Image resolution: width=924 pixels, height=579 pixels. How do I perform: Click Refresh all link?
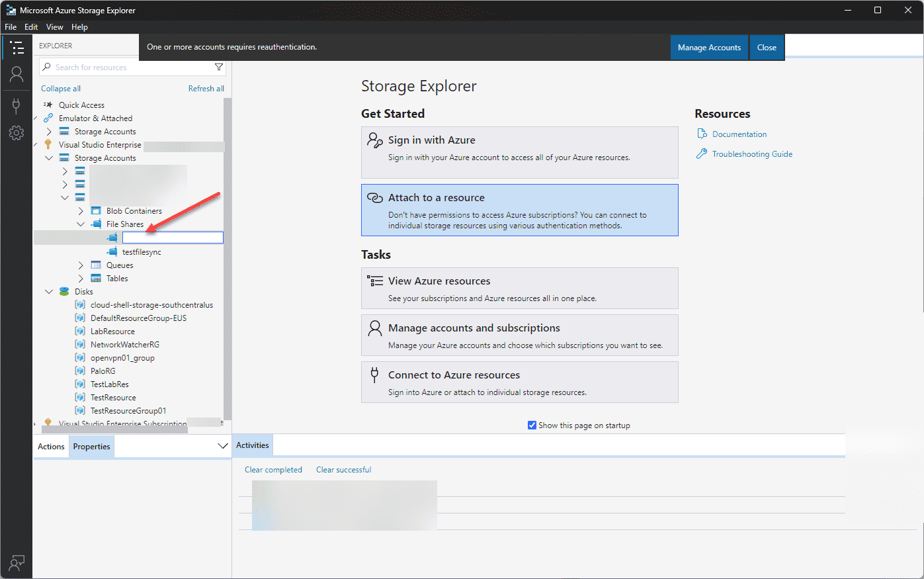click(x=206, y=88)
